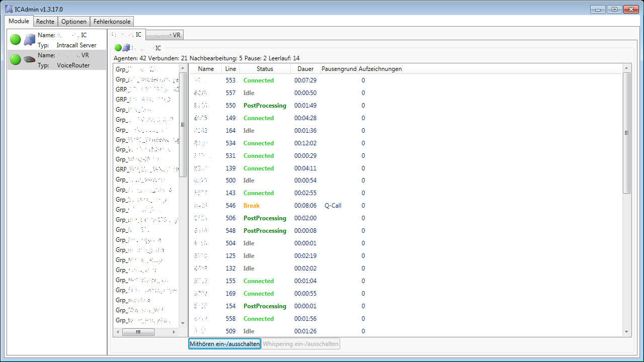Switch to the Fehlerkonsole tab
This screenshot has width=644, height=362.
(x=112, y=22)
